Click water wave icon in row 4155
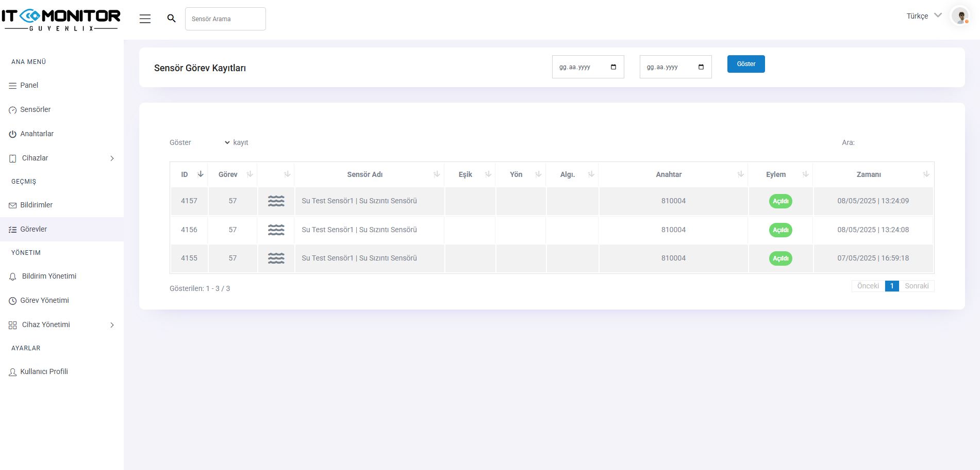 [276, 258]
